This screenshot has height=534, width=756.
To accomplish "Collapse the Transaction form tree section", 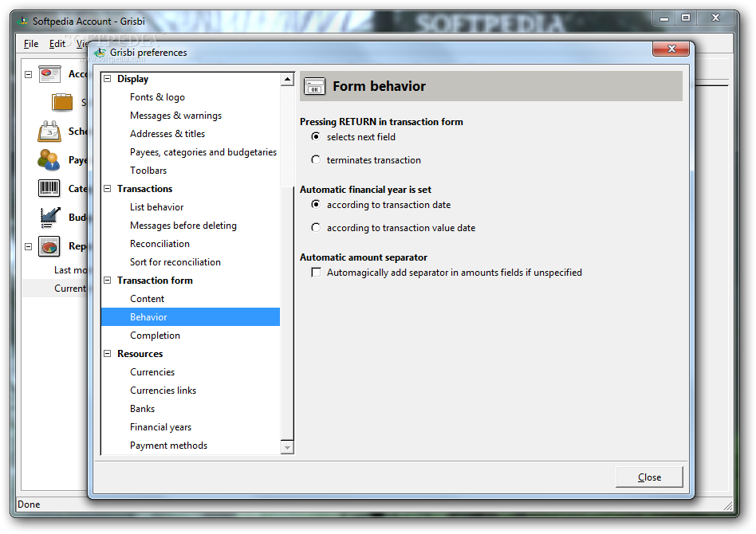I will click(108, 280).
